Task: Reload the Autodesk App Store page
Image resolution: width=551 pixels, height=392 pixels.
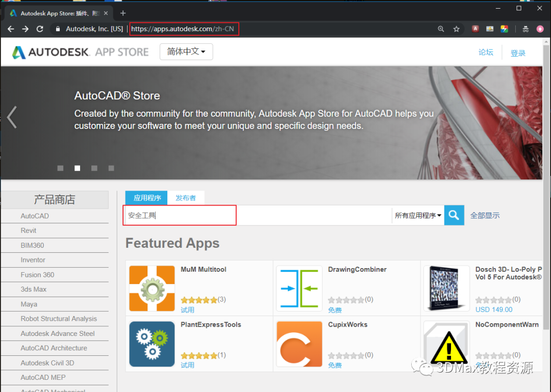Action: pos(40,29)
